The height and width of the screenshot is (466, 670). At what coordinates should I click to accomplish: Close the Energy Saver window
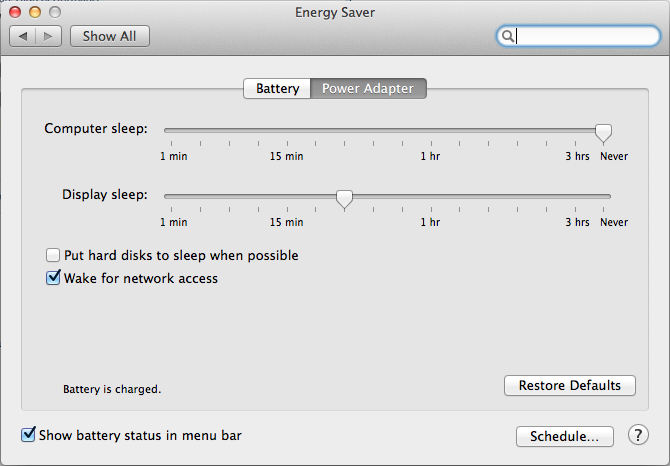(16, 12)
